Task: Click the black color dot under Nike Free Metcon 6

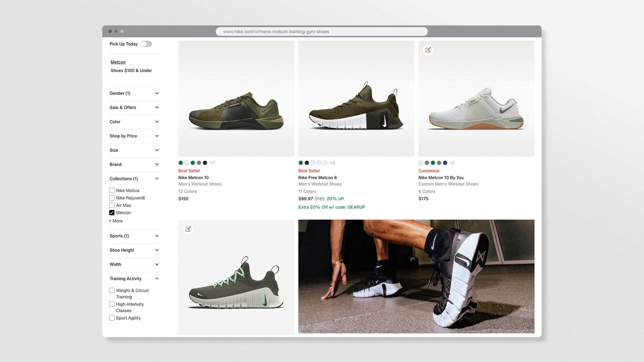Action: tap(307, 163)
